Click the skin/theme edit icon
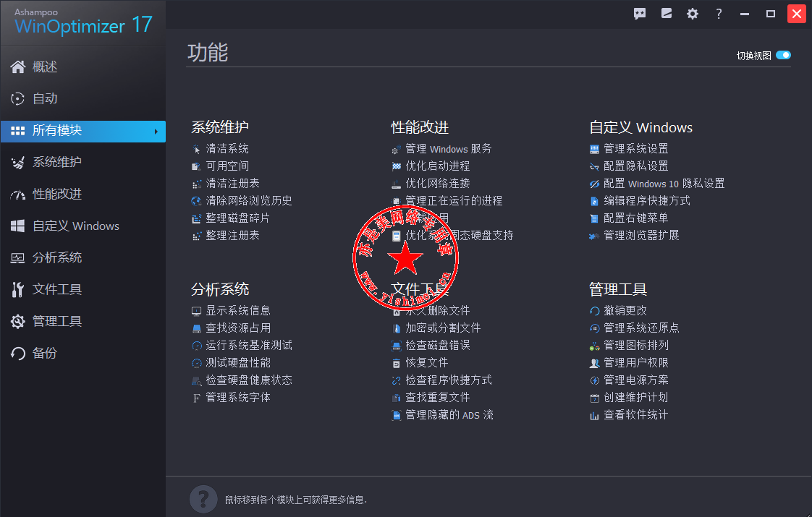This screenshot has height=517, width=812. tap(667, 14)
